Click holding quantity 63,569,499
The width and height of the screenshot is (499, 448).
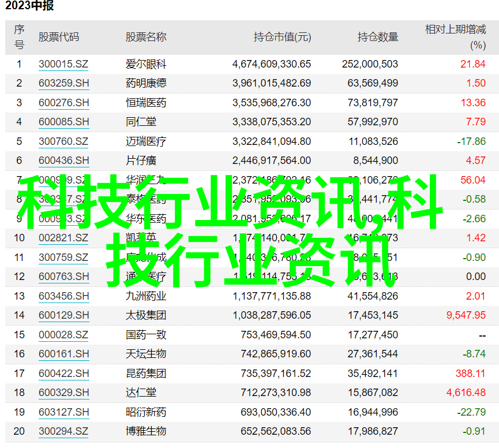[x=373, y=84]
